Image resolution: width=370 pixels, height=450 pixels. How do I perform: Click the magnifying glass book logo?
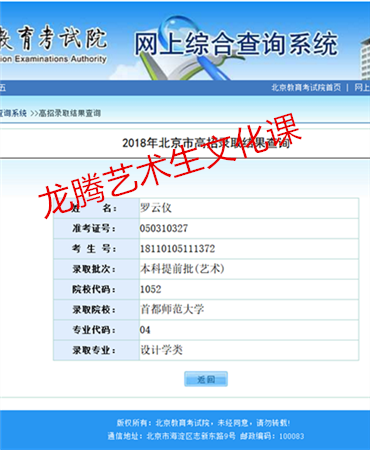(x=187, y=48)
